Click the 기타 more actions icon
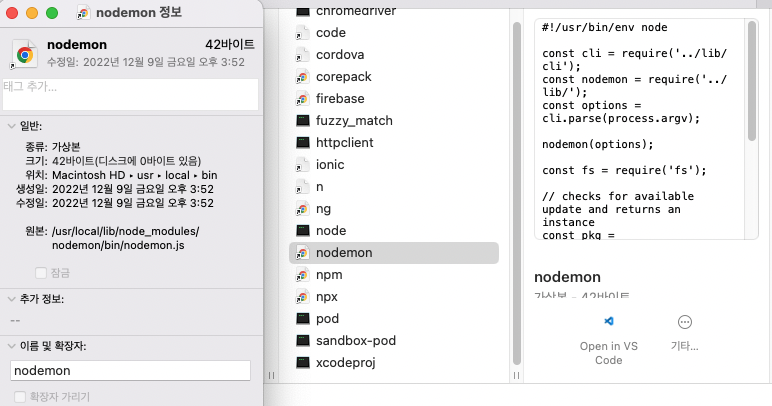 click(685, 322)
